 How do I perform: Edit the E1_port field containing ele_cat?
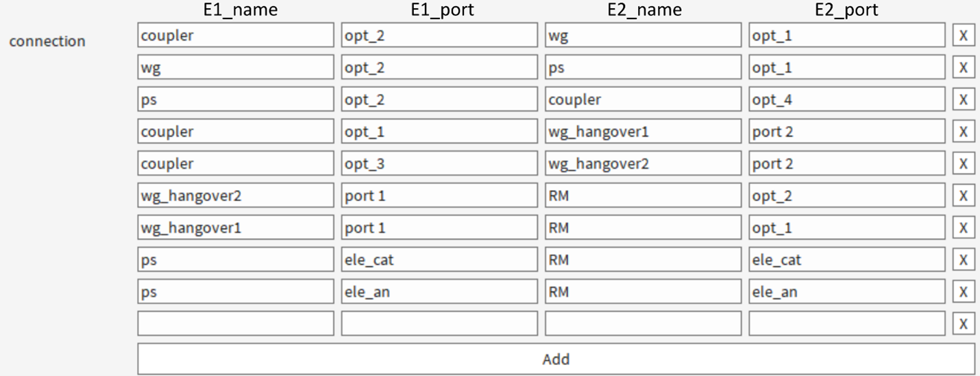(439, 260)
